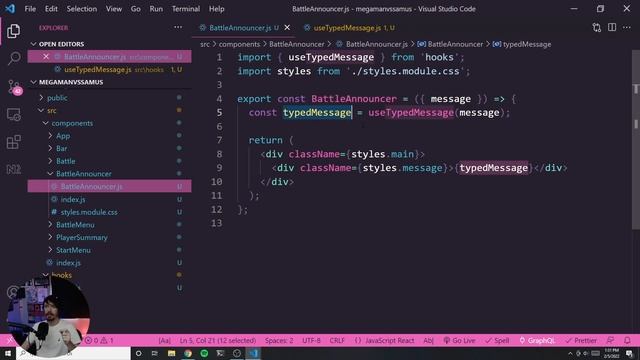Viewport: 640px width, 360px height.
Task: Click cursor position Ln 5, Col 21
Action: (218, 340)
